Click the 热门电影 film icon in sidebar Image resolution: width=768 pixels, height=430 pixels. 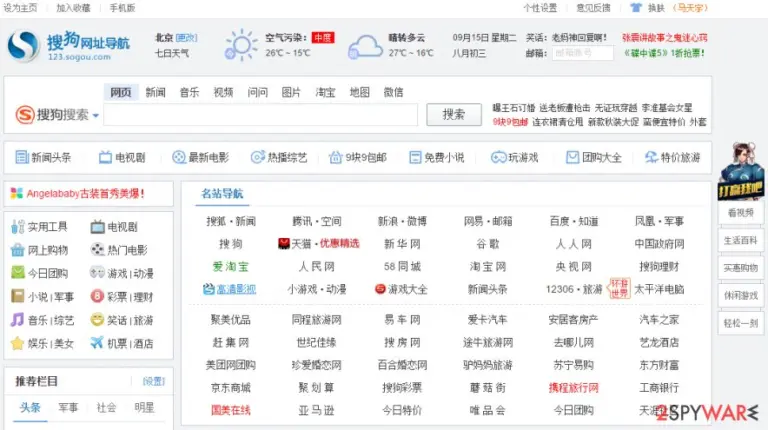pyautogui.click(x=97, y=249)
